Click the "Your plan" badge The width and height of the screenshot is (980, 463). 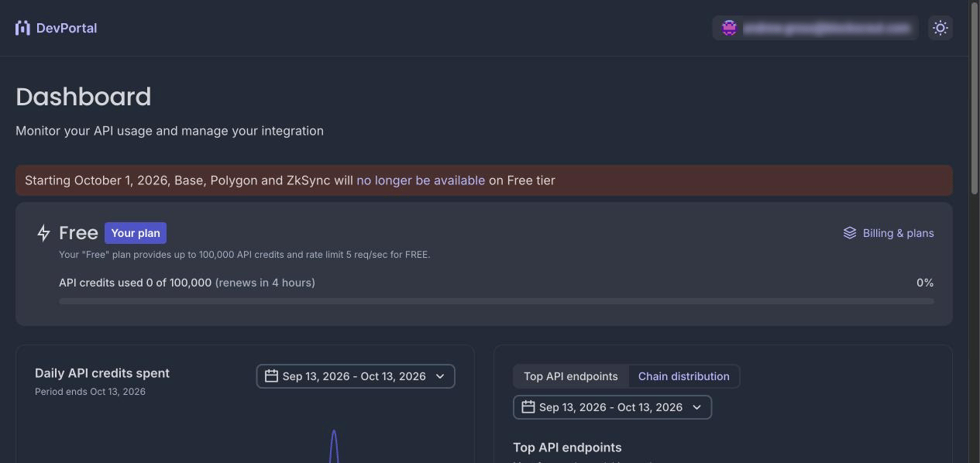click(136, 233)
